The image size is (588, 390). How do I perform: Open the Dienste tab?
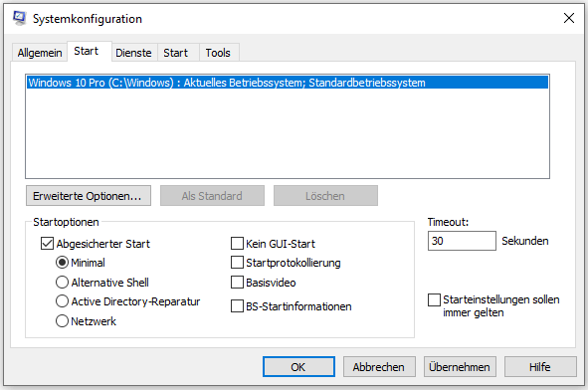(133, 53)
